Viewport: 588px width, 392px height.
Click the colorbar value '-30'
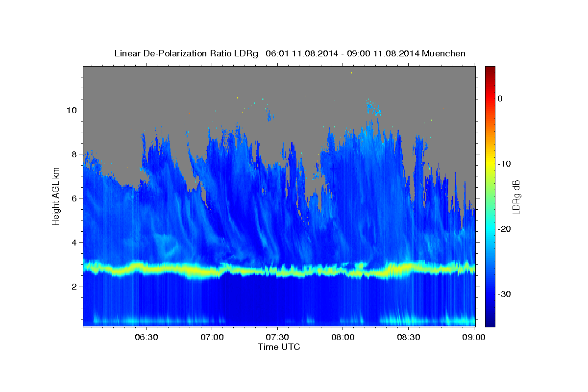coord(505,294)
